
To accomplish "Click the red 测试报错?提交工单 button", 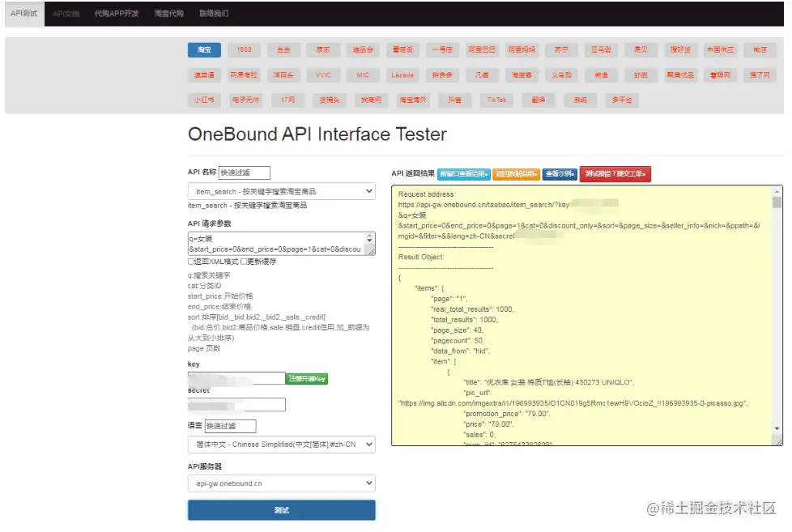I will (615, 174).
